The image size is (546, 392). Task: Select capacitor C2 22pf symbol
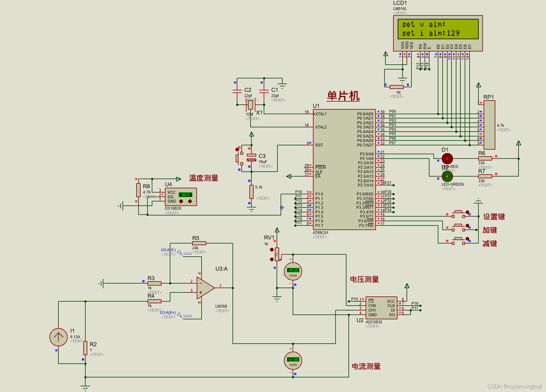pos(237,91)
